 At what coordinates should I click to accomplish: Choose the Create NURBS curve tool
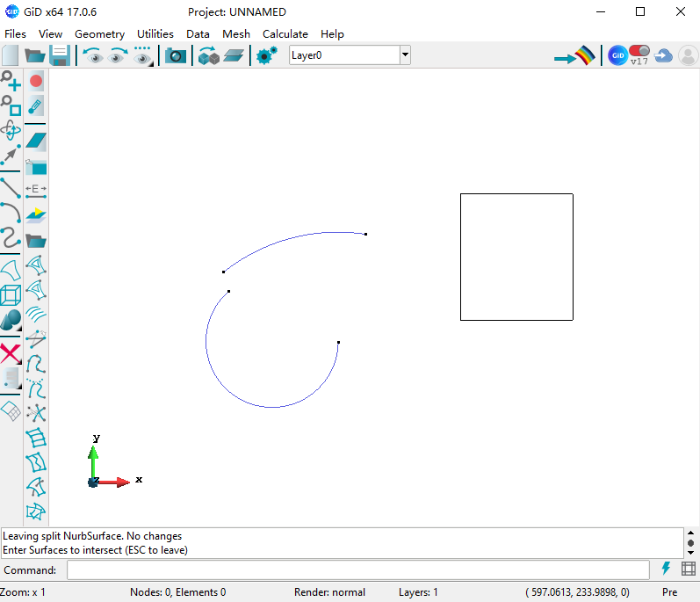point(11,237)
